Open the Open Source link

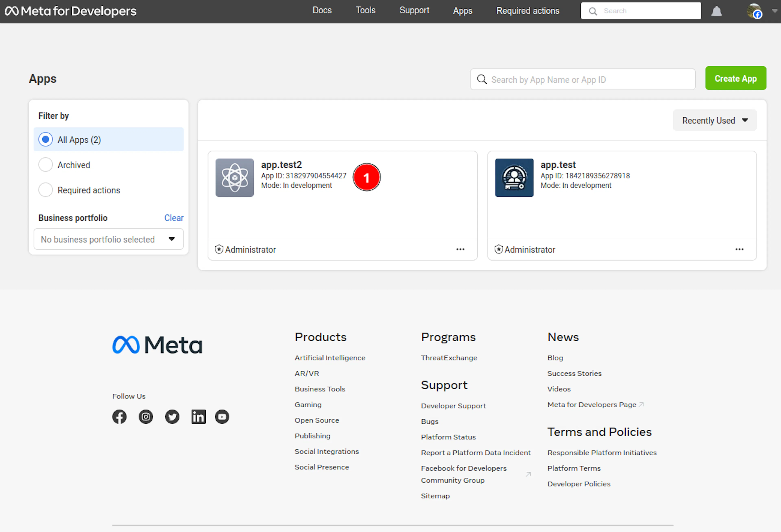(x=316, y=421)
